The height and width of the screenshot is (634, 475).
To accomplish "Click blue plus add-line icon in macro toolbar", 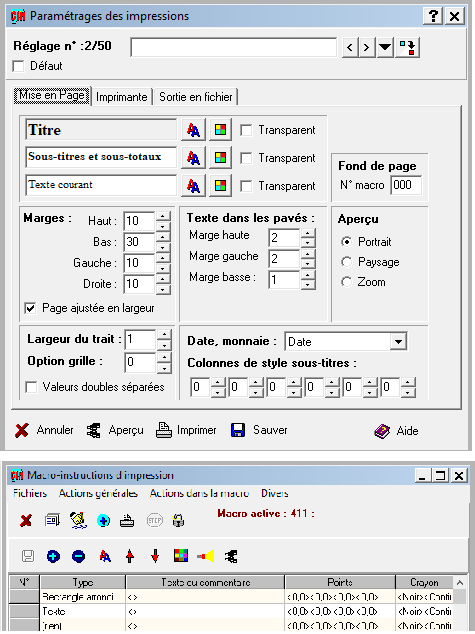I will 53,556.
